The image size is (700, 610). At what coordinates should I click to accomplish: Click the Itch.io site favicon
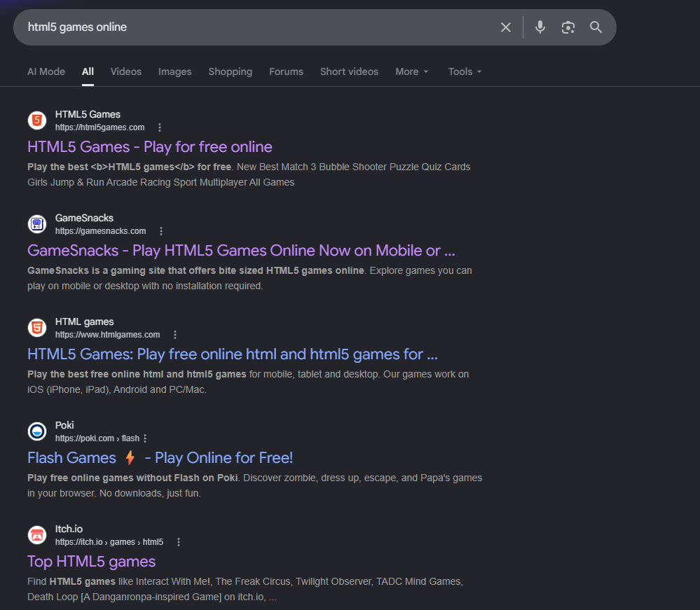[x=37, y=535]
